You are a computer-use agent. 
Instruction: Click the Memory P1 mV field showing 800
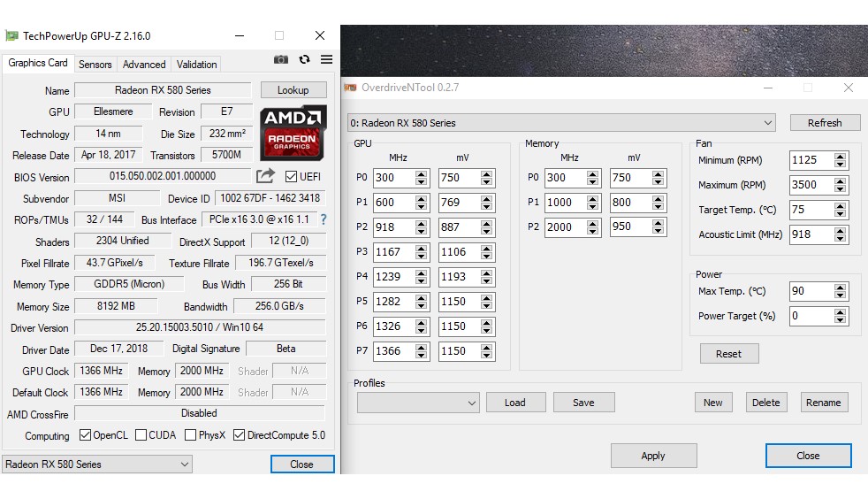click(x=630, y=203)
